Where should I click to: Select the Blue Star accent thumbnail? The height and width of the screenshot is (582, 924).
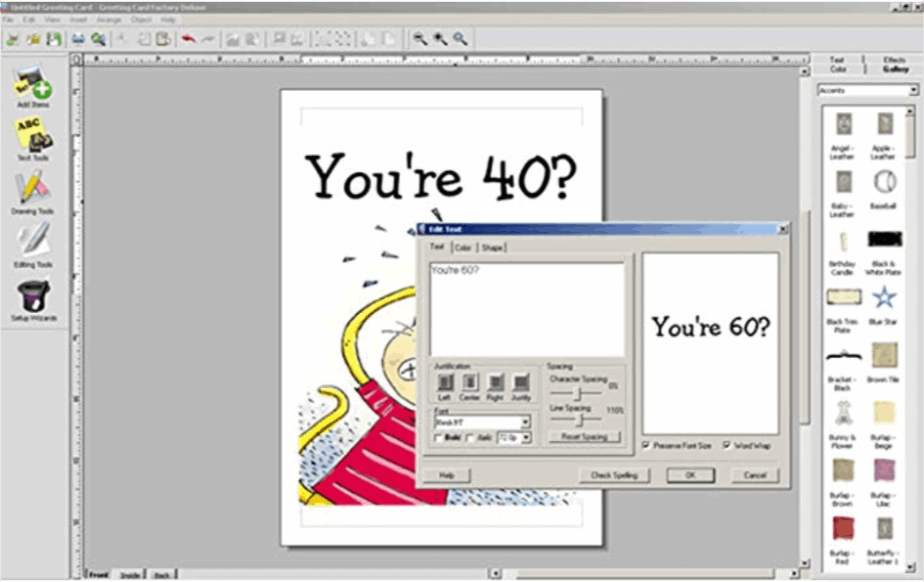884,297
